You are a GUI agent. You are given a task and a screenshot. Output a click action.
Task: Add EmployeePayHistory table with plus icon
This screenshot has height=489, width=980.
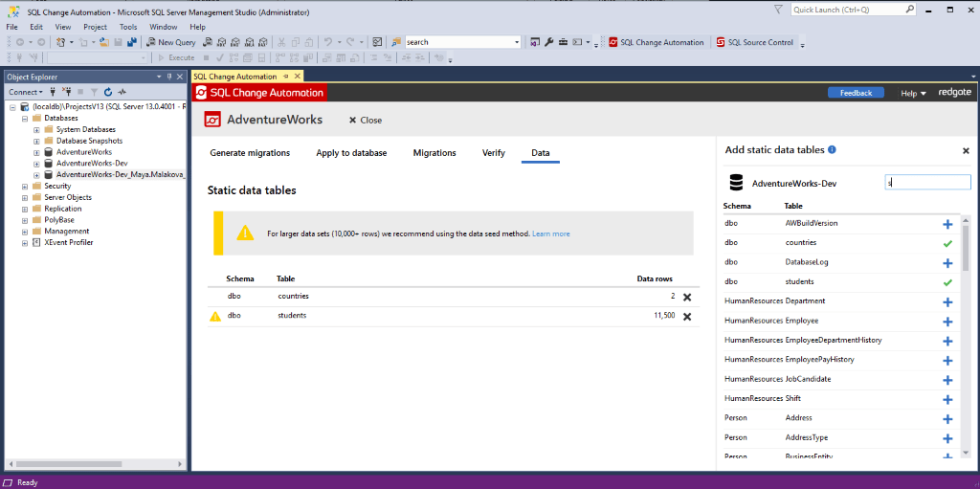coord(947,360)
